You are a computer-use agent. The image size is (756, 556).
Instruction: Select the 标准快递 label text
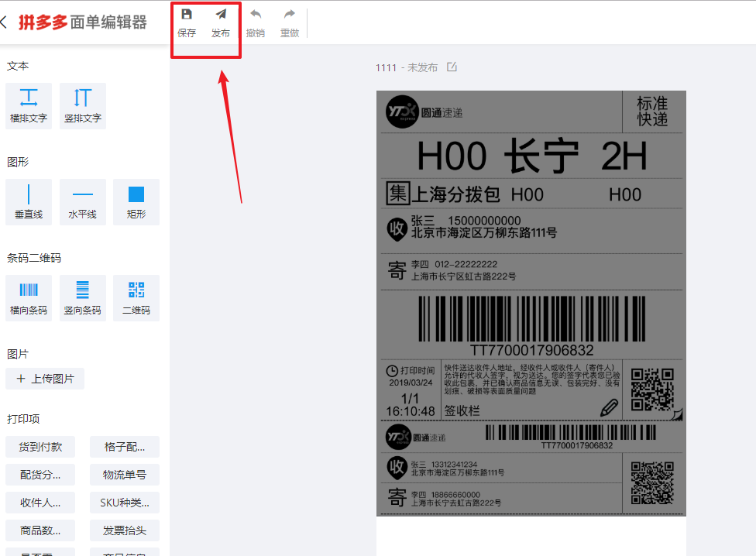click(x=652, y=112)
